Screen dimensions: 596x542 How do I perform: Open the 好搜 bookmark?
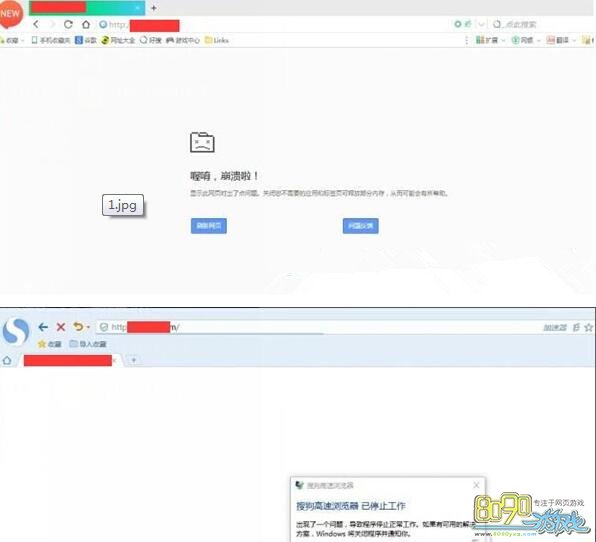[151, 40]
